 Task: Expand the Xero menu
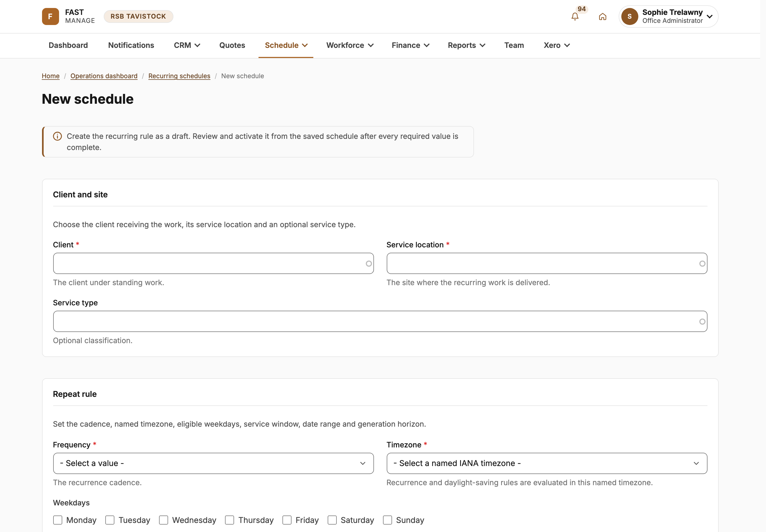[x=557, y=45]
